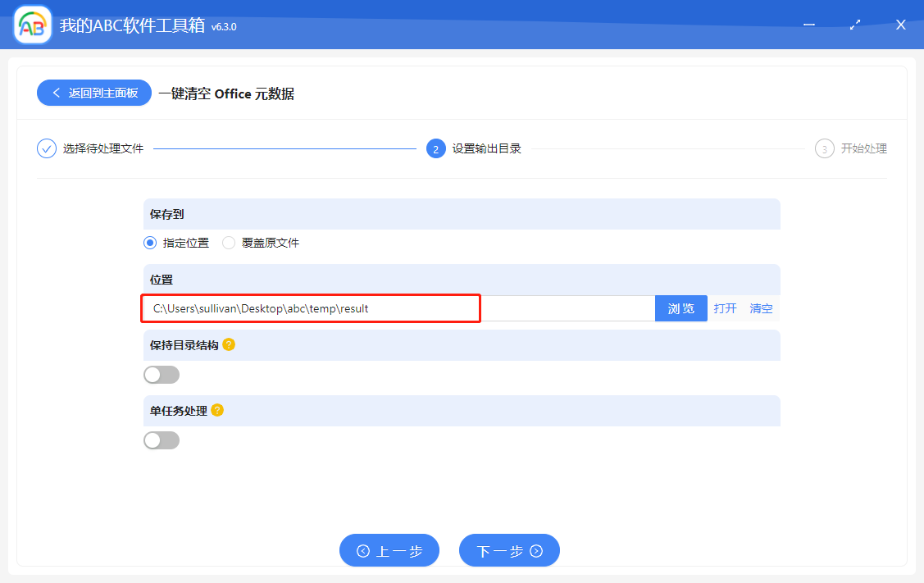This screenshot has height=583, width=924.
Task: Select the 指定位置 radio option
Action: pos(149,243)
